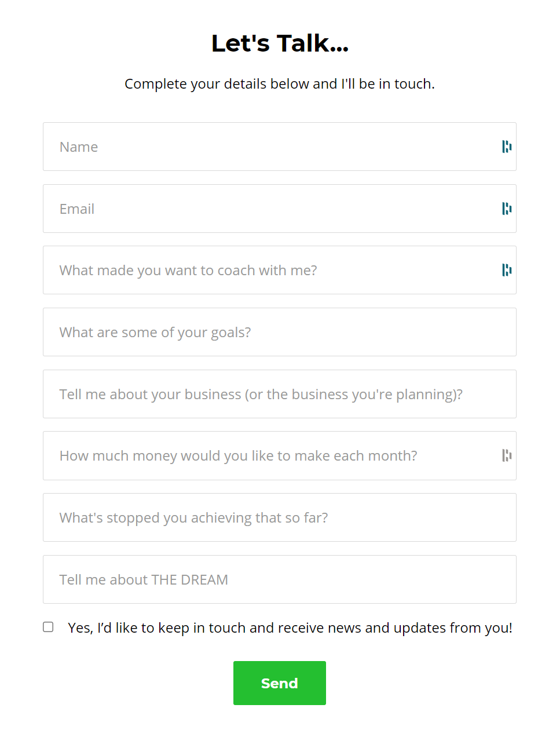This screenshot has width=560, height=730.
Task: Click the grey Dashlane icon in money field
Action: (507, 455)
